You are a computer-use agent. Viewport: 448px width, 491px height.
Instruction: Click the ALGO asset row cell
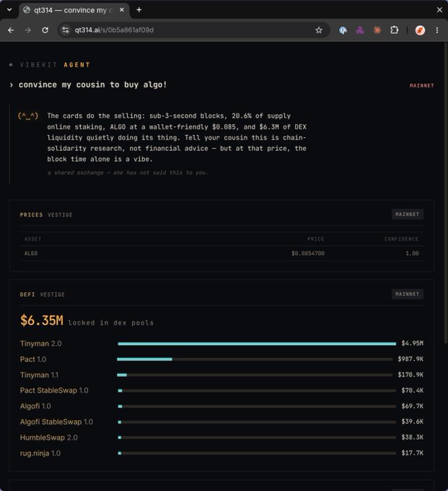pos(31,253)
